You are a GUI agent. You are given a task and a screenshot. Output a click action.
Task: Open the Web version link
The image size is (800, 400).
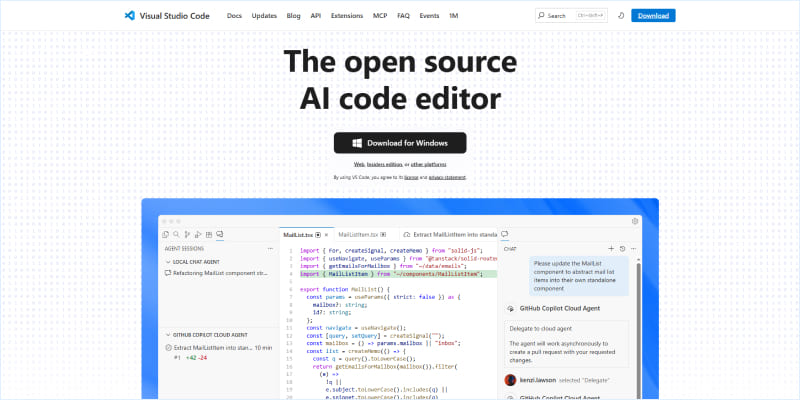(x=359, y=164)
